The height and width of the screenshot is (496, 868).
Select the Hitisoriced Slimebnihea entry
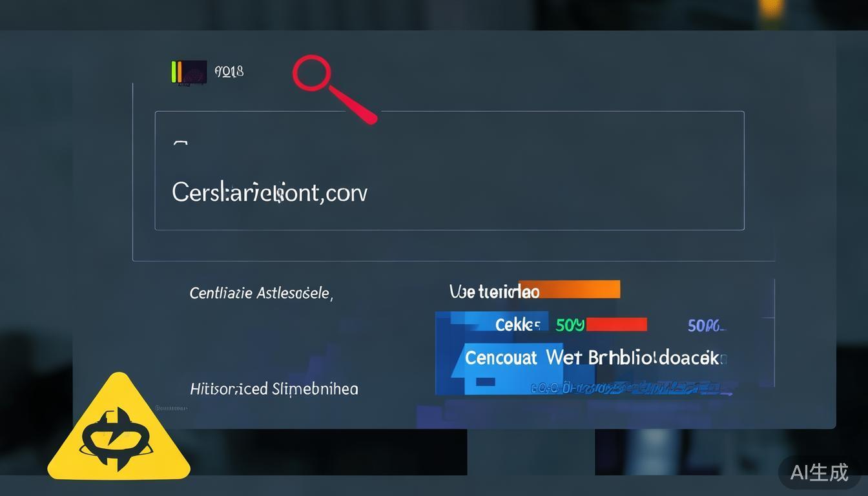(x=274, y=389)
